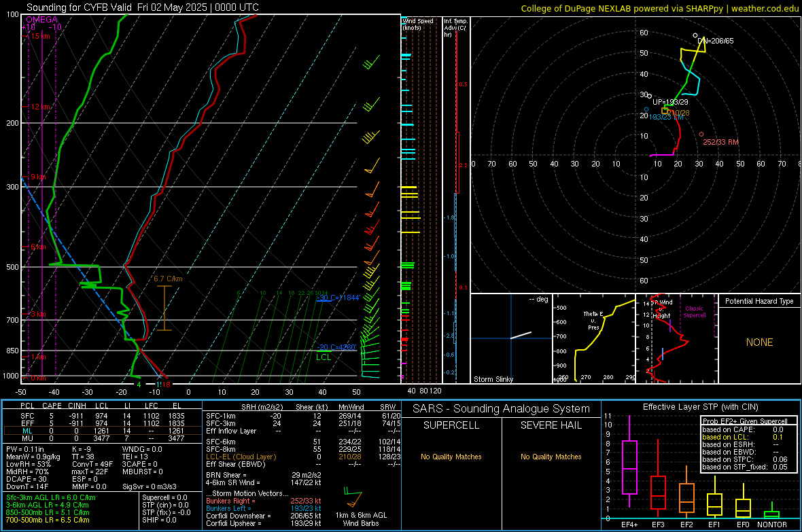Click the PW = 0.11in value

coord(25,449)
